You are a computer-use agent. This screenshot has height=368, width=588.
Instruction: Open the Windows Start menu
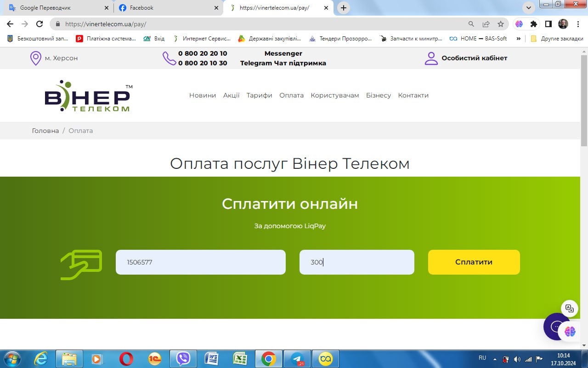click(11, 359)
